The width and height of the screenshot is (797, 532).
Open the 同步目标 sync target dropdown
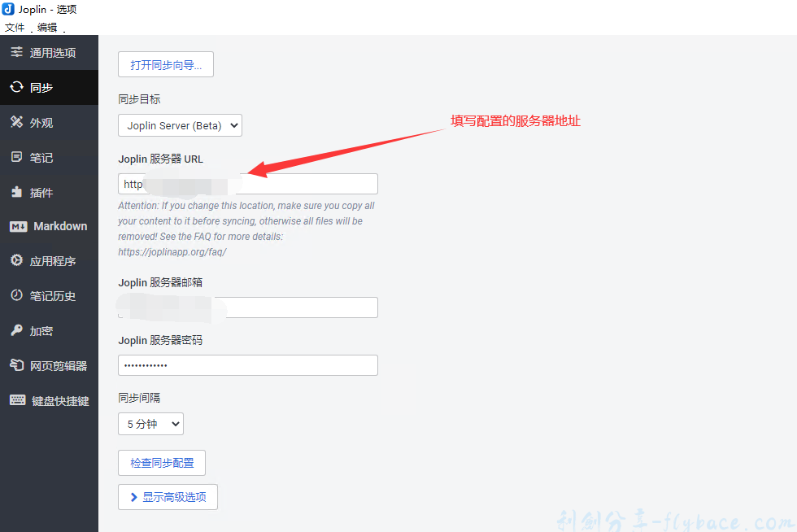[x=180, y=125]
